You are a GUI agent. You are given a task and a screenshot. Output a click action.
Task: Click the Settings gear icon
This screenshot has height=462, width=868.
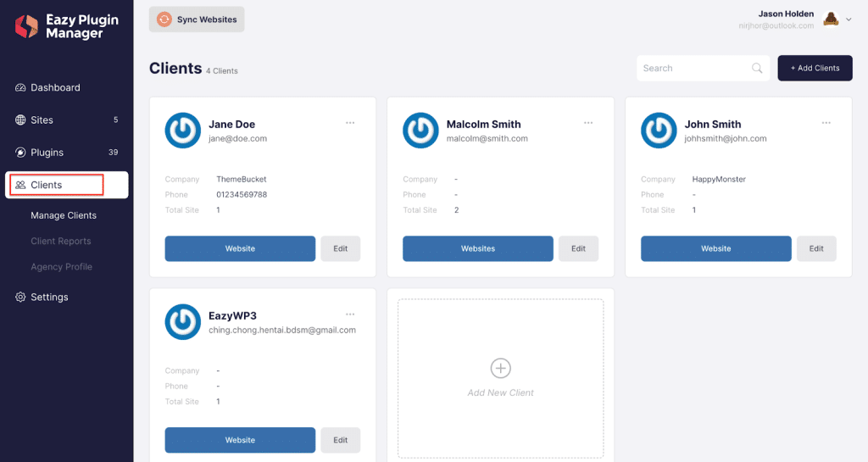[x=20, y=297]
